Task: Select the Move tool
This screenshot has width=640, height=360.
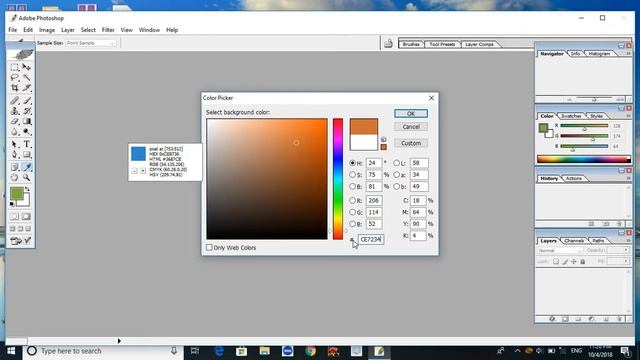Action: click(27, 67)
